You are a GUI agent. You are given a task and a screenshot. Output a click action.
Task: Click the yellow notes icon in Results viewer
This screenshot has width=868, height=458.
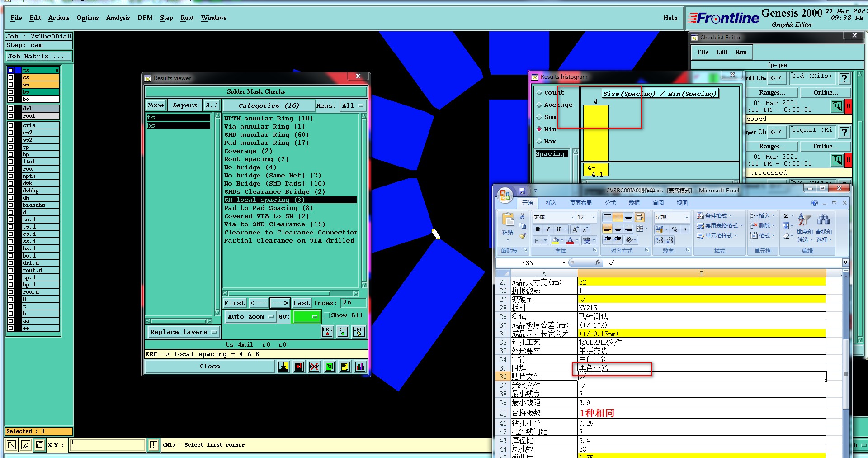(x=344, y=367)
